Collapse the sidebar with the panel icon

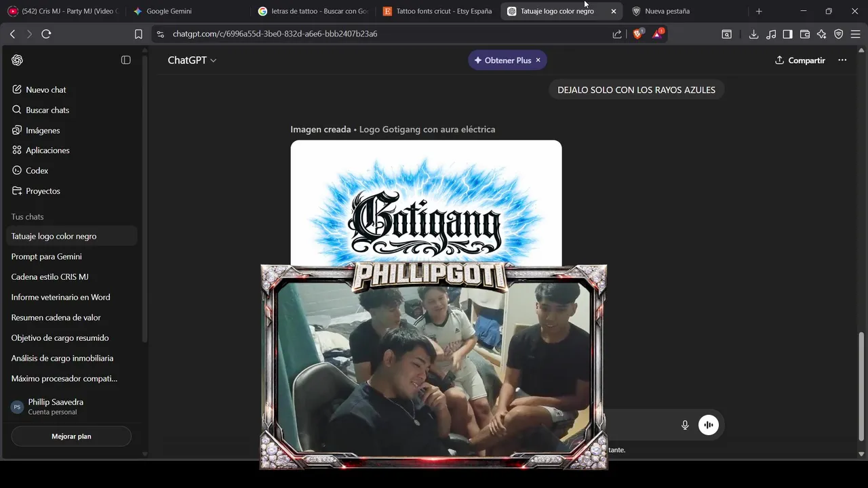125,60
